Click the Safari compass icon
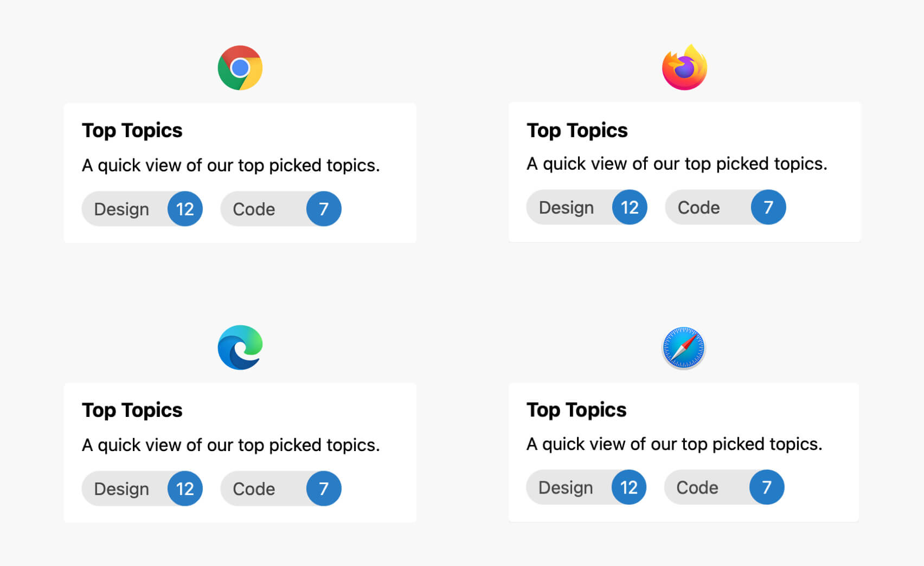Screen dimensions: 924x566 pos(684,348)
